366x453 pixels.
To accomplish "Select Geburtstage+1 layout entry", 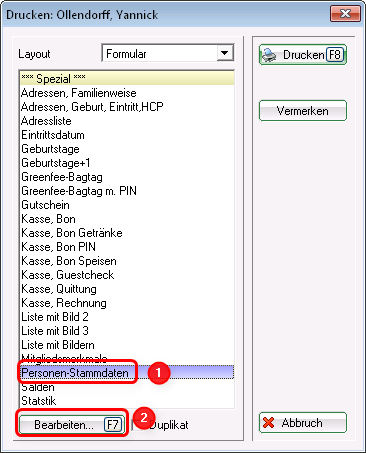I will tap(127, 163).
